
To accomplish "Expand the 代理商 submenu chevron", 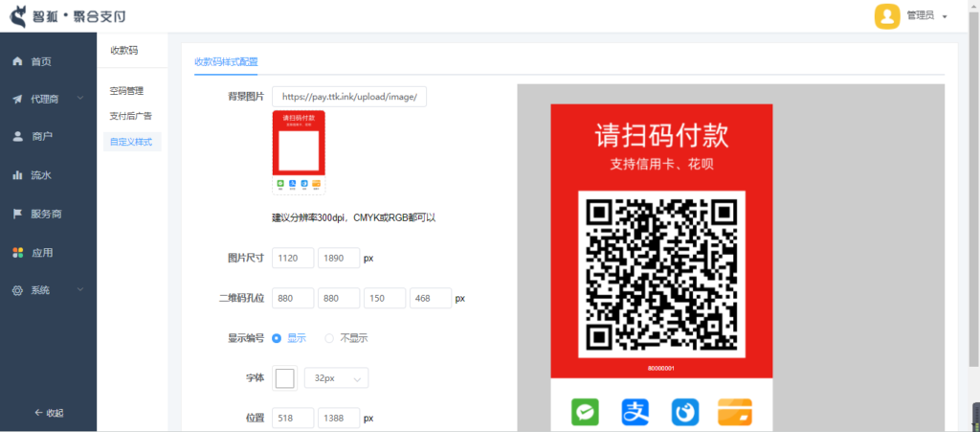I will coord(80,99).
